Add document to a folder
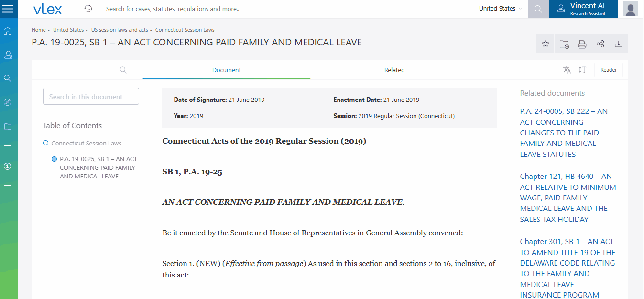644x299 pixels. point(564,44)
